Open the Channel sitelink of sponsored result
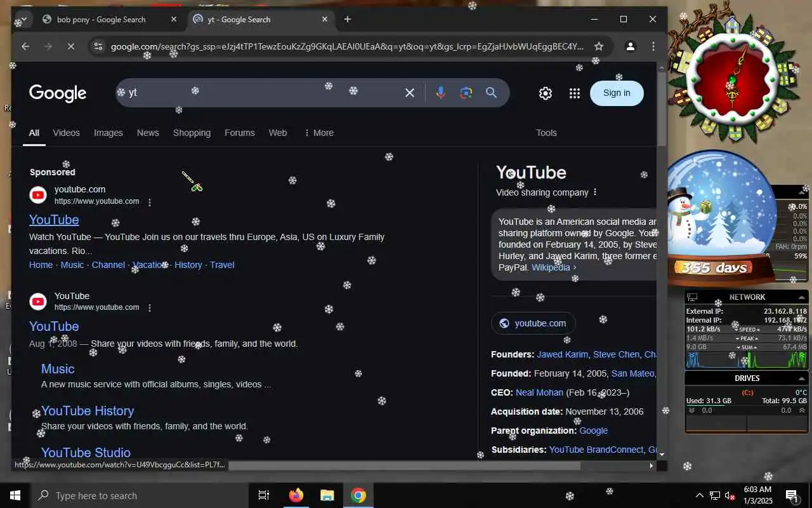 tap(108, 265)
